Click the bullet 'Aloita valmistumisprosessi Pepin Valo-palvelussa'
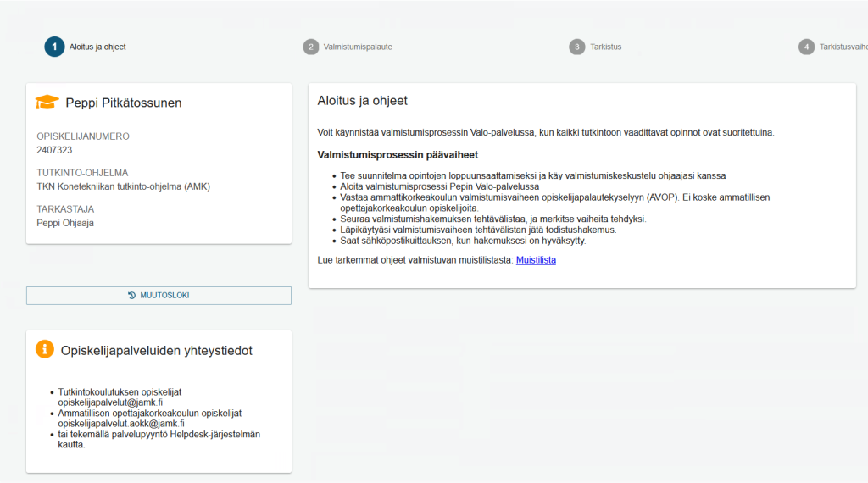Viewport: 868px width, 483px height. tap(440, 186)
